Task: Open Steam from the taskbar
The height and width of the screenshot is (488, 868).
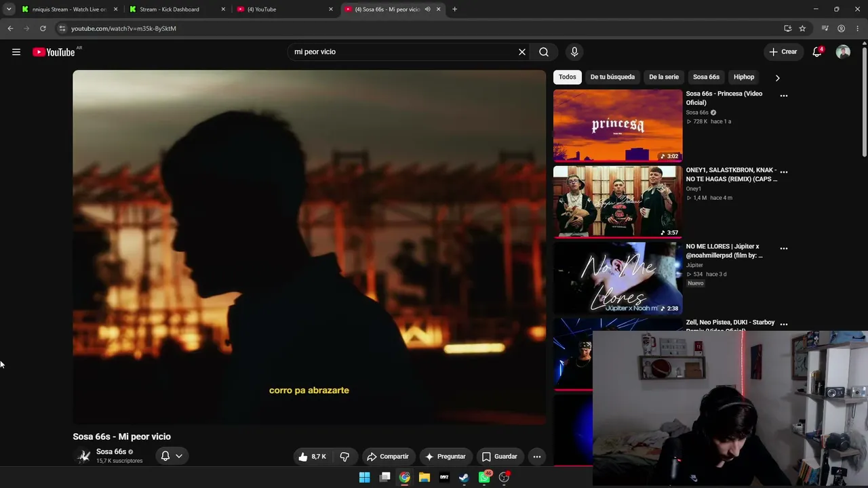Action: point(464,477)
